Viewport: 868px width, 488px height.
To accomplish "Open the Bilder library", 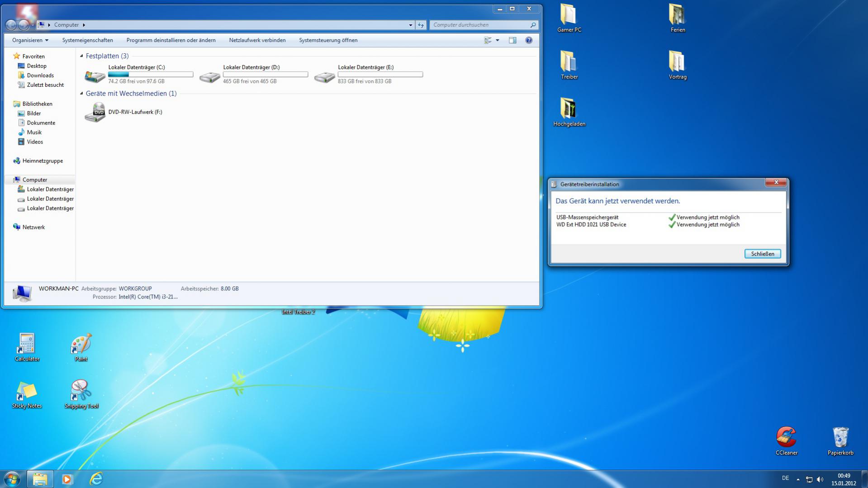I will pyautogui.click(x=34, y=114).
